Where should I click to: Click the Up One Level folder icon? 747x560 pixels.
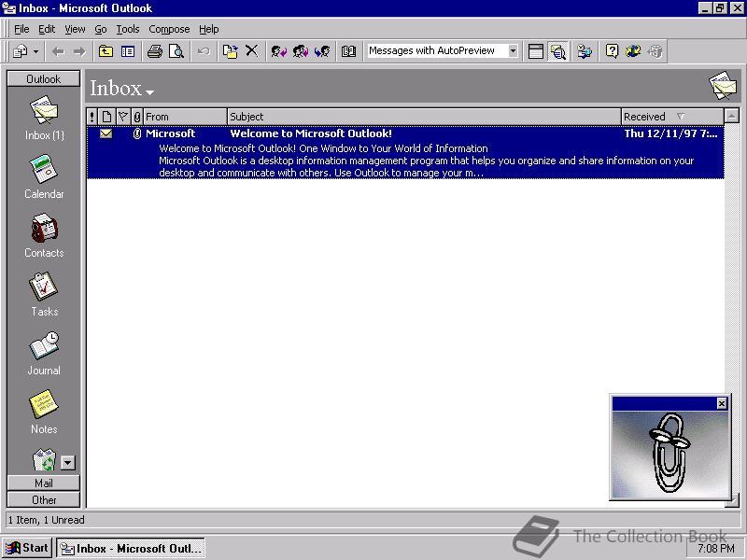[106, 51]
